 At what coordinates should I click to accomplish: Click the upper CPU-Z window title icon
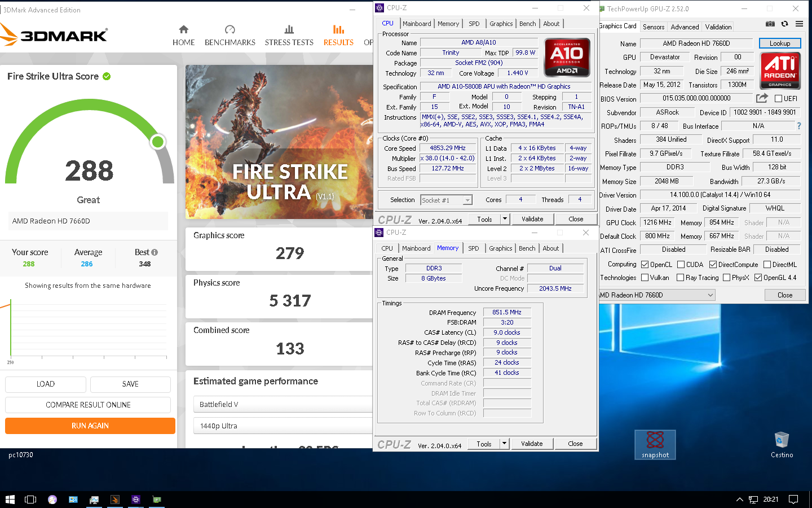coord(379,8)
